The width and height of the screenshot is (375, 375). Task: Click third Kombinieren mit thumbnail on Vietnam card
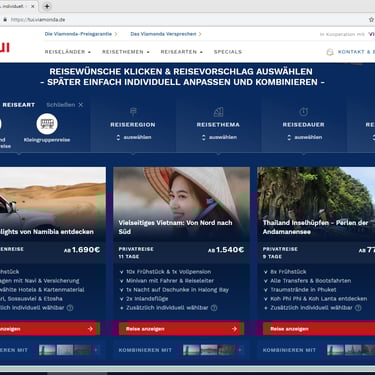[x=227, y=350]
